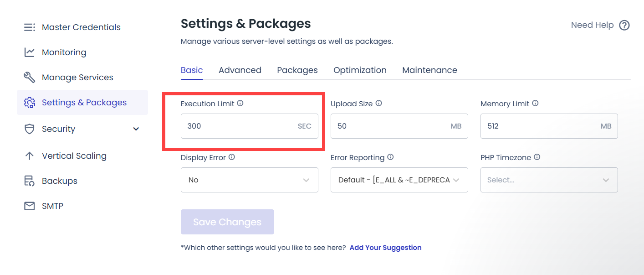644x275 pixels.
Task: Click info icon beside Execution Limit
Action: pyautogui.click(x=240, y=104)
